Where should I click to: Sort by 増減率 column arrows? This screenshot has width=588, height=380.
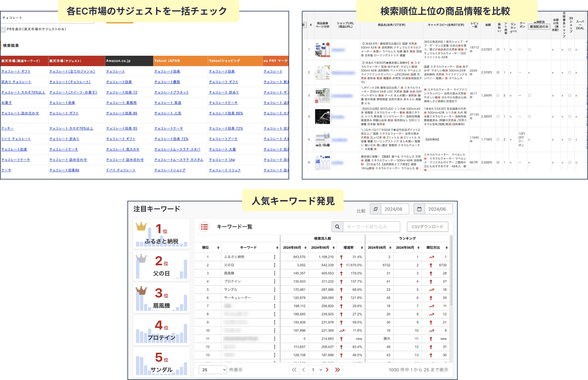pos(362,248)
